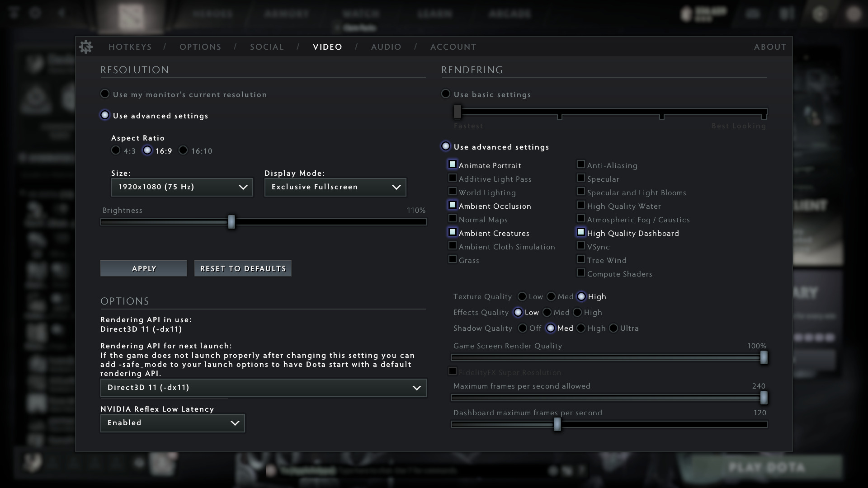Expand the Display Mode dropdown

(335, 187)
